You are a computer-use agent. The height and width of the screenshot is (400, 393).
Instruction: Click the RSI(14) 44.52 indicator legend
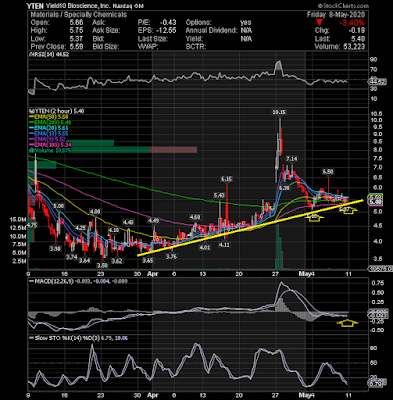pos(49,55)
